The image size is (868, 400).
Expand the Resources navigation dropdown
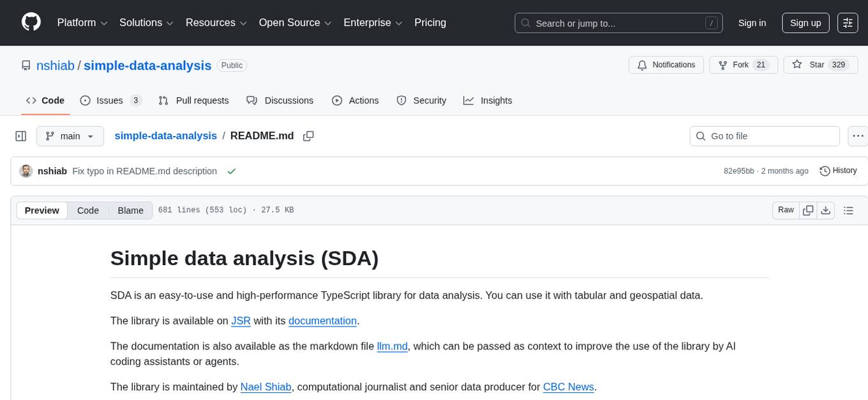tap(216, 22)
